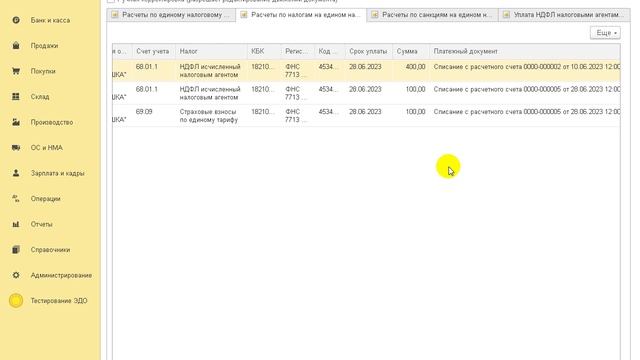Image resolution: width=640 pixels, height=360 pixels.
Task: Sort by Платежный документ column header
Action: [524, 51]
